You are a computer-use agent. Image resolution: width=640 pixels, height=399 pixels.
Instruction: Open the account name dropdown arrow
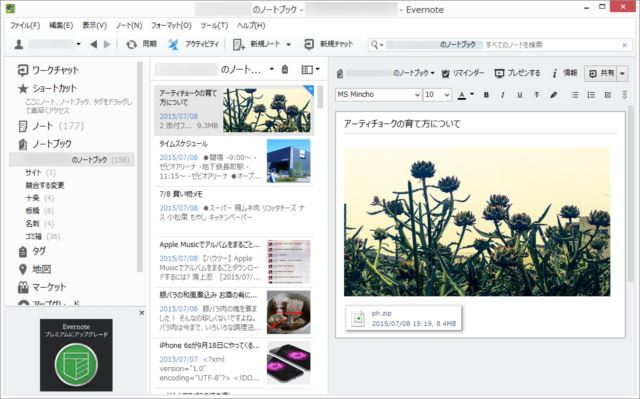pos(78,44)
